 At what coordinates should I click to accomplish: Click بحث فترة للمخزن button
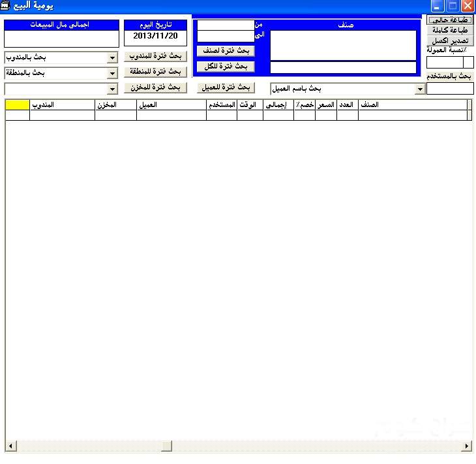156,87
